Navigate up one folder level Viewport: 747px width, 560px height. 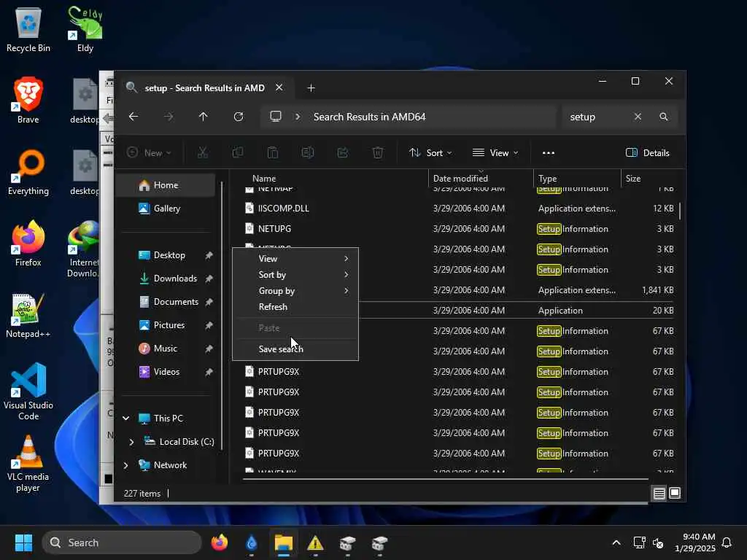203,117
